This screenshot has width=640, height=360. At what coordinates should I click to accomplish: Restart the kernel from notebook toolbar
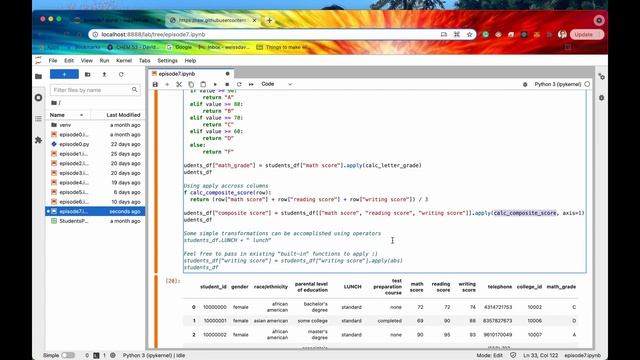239,84
